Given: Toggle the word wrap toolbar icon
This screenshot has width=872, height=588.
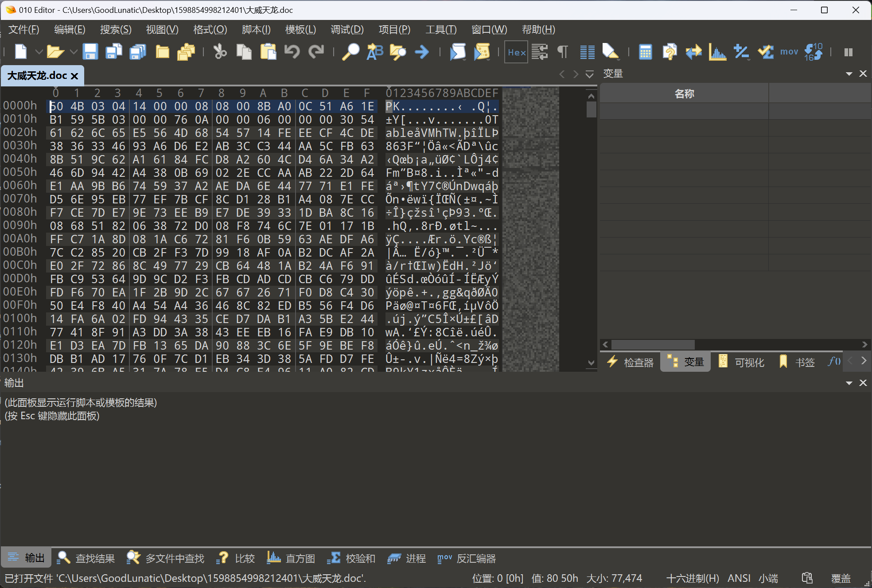Looking at the screenshot, I should pyautogui.click(x=540, y=52).
